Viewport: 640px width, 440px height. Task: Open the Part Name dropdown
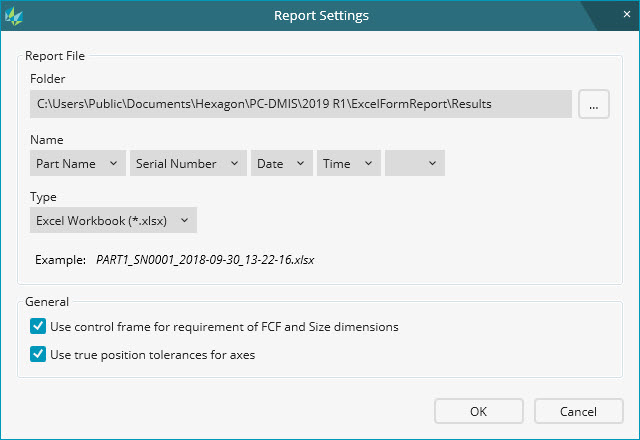[x=77, y=163]
